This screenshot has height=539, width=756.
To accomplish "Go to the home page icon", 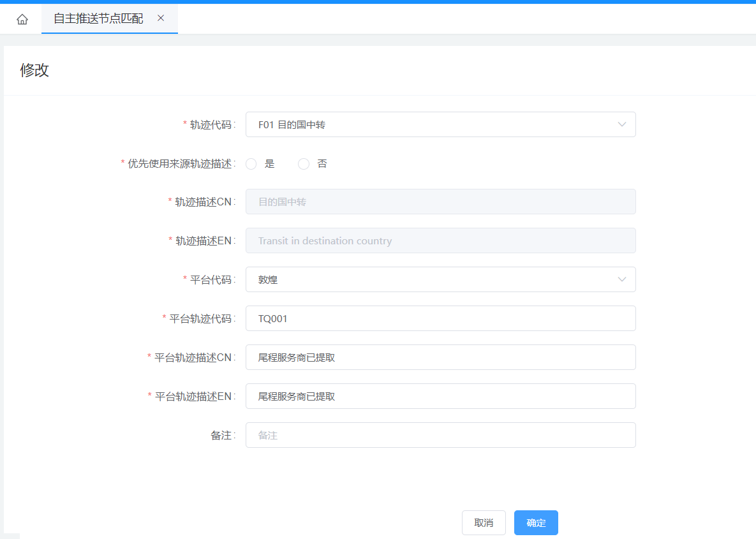I will click(22, 19).
